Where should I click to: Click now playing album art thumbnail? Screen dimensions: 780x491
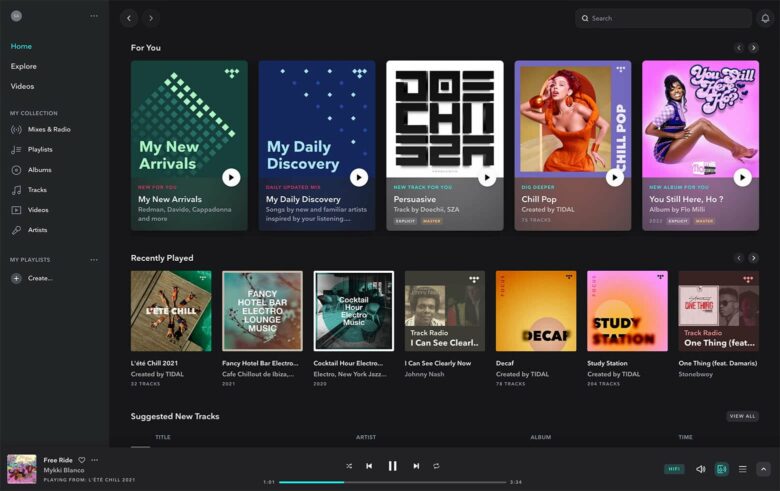coord(21,469)
